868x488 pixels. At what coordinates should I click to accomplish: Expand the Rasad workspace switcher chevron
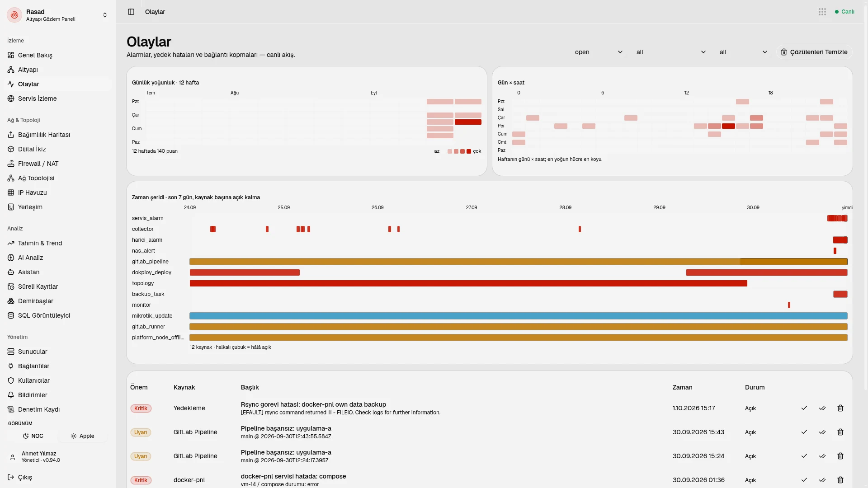tap(105, 15)
